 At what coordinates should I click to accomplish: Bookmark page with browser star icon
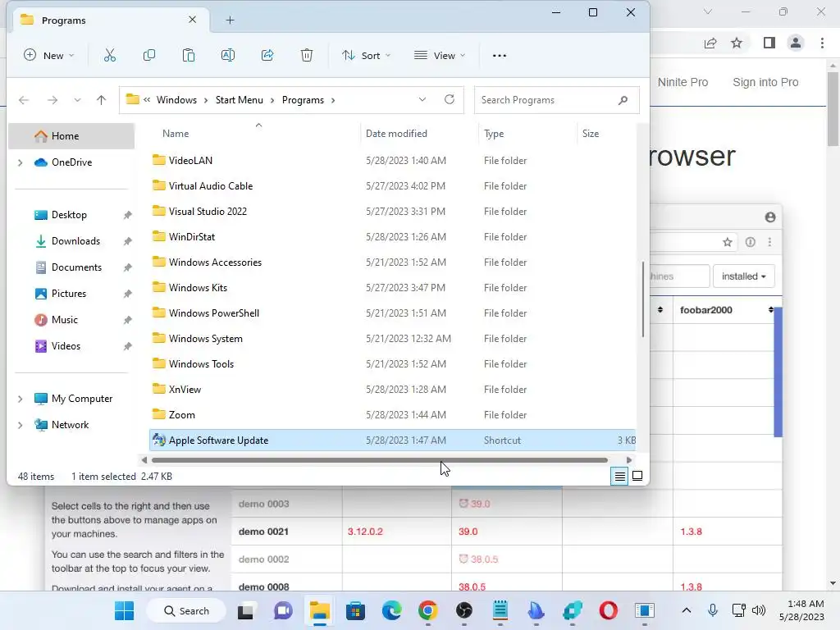point(737,43)
